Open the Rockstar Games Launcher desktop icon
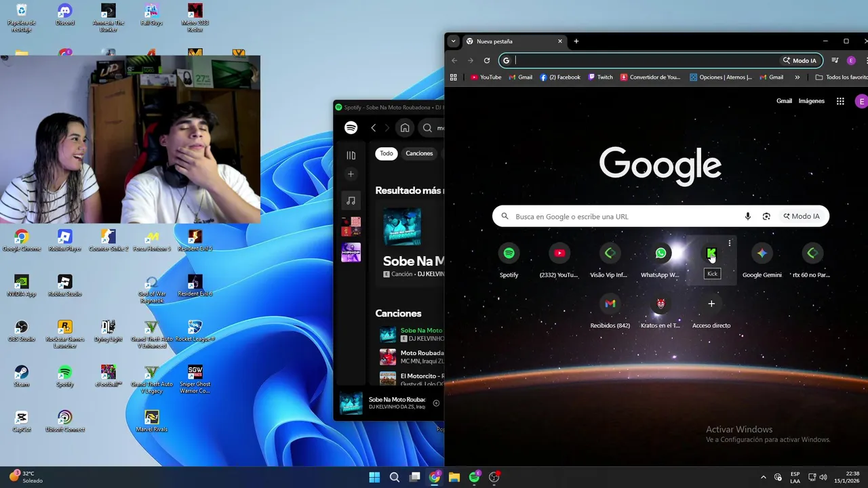Viewport: 868px width, 488px height. pyautogui.click(x=64, y=333)
